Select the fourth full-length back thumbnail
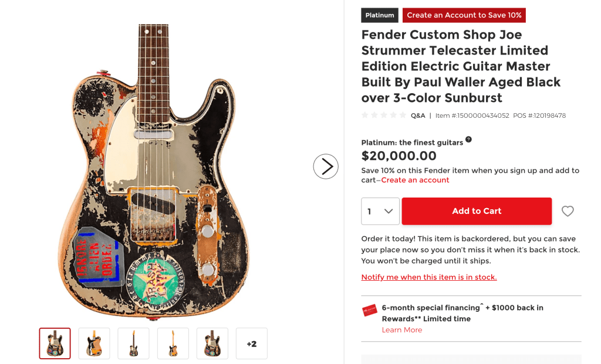The image size is (601, 364). [x=173, y=343]
